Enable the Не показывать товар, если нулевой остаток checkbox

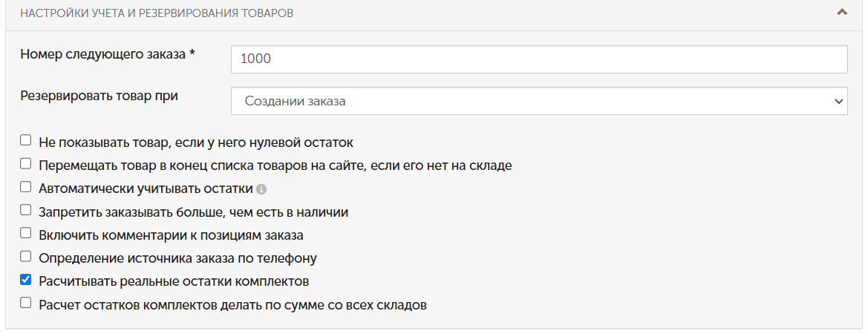pos(25,140)
